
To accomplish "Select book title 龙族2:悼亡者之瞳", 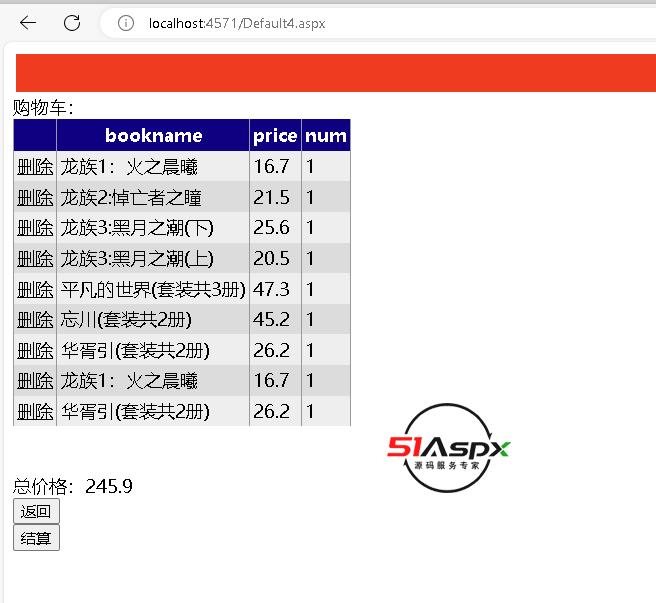I will (x=131, y=198).
